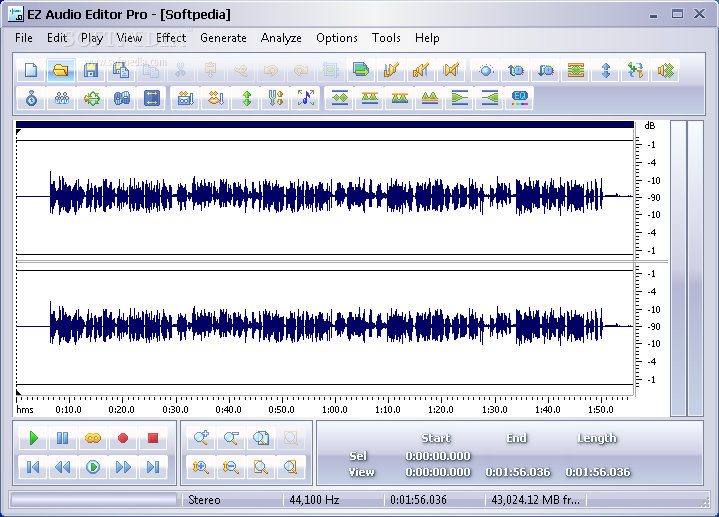
Task: Click the orange-base green peaks icon
Action: coord(430,98)
